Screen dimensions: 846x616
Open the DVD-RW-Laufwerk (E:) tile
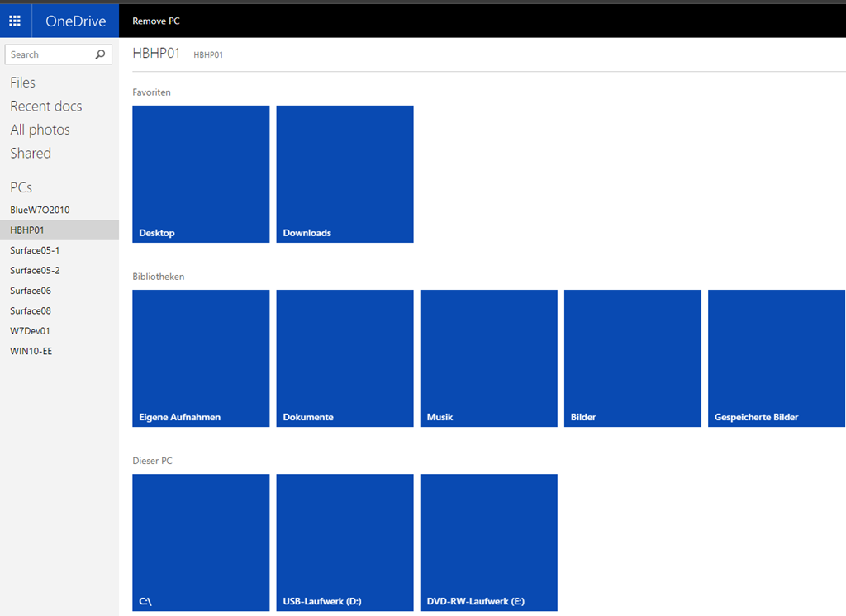pos(488,543)
